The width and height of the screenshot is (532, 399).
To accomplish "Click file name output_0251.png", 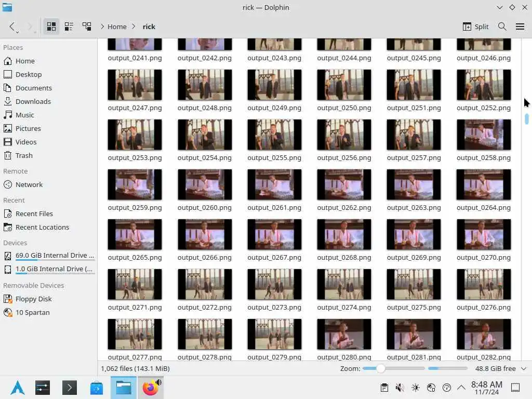I will (414, 108).
